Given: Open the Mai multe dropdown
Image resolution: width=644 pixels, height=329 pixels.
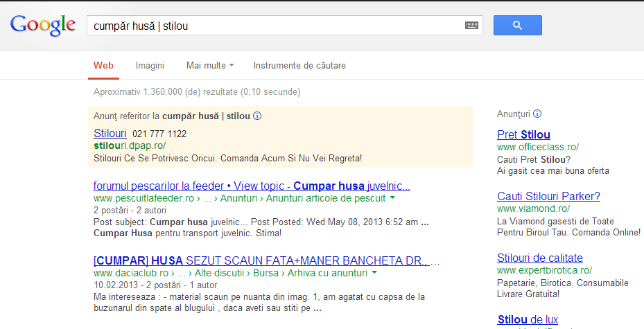Looking at the screenshot, I should (209, 66).
